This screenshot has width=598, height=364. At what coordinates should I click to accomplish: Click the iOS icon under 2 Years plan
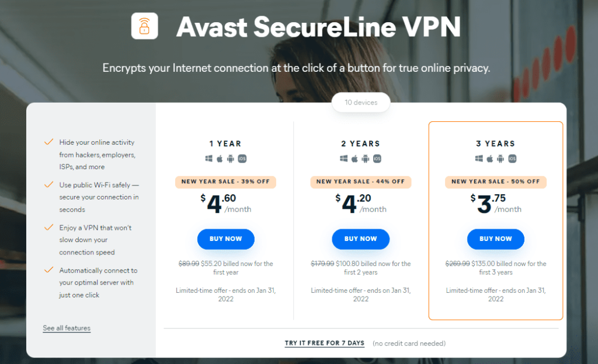coord(377,159)
